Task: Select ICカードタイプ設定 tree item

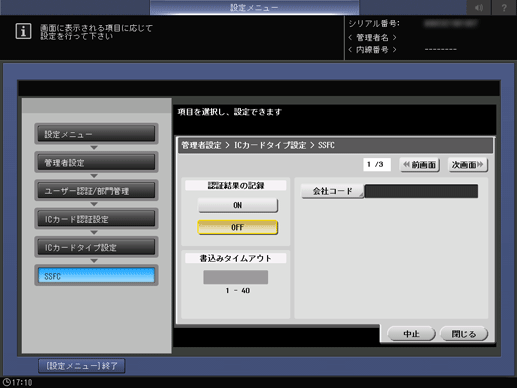Action: tap(96, 247)
